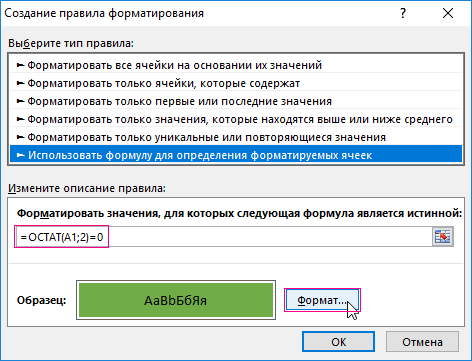Screen dimensions: 472x361
Task: Cancel using the Отмена button
Action: pos(422,342)
